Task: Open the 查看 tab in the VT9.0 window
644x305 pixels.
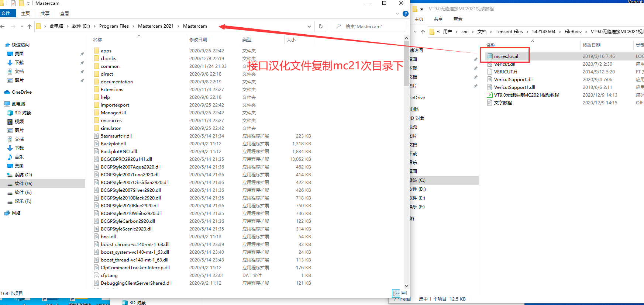Action: click(458, 19)
